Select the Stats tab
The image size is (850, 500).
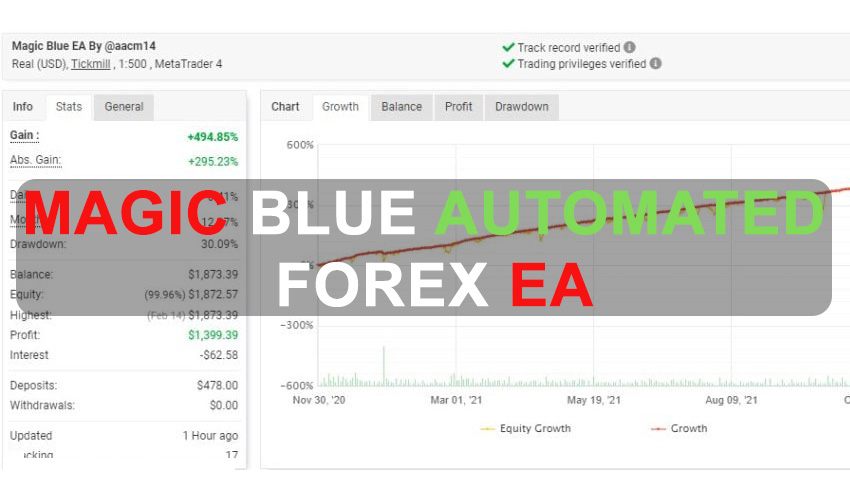pyautogui.click(x=69, y=106)
